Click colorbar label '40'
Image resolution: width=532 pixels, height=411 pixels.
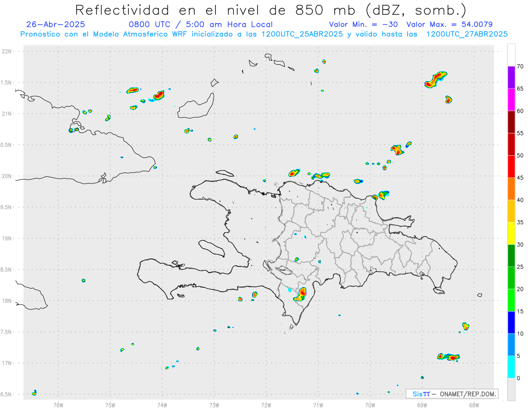520,200
